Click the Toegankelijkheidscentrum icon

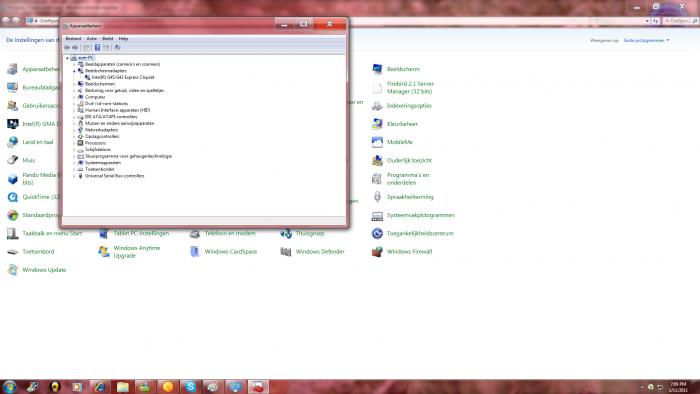point(377,233)
